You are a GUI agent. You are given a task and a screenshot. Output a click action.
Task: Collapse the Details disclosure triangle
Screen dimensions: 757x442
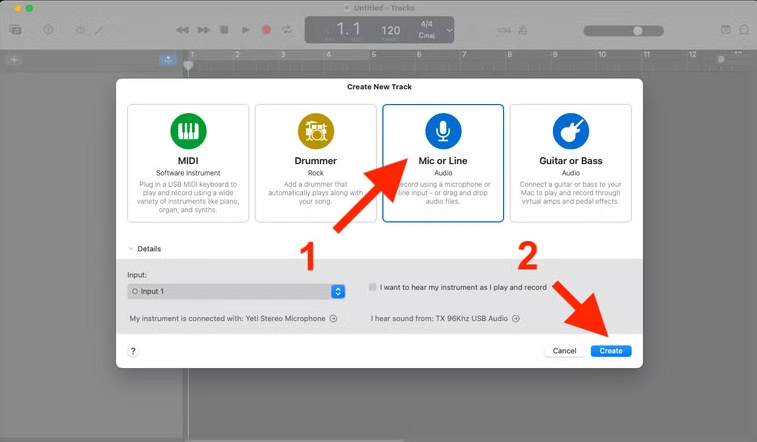tap(131, 249)
